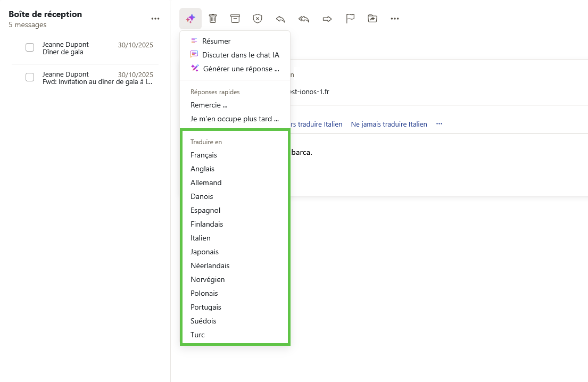Click the reply all double-arrow icon
Image resolution: width=588 pixels, height=382 pixels.
[x=304, y=19]
